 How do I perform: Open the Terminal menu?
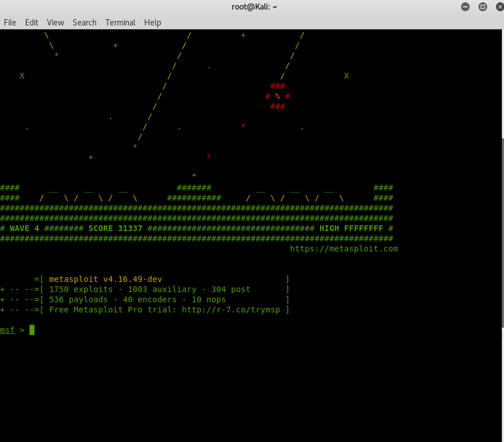coord(120,23)
